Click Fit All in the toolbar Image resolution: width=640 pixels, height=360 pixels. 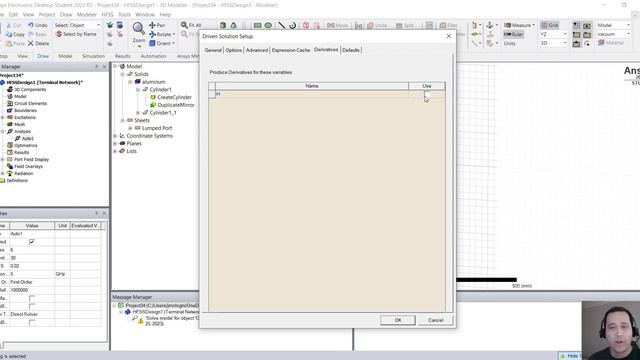[x=191, y=25]
